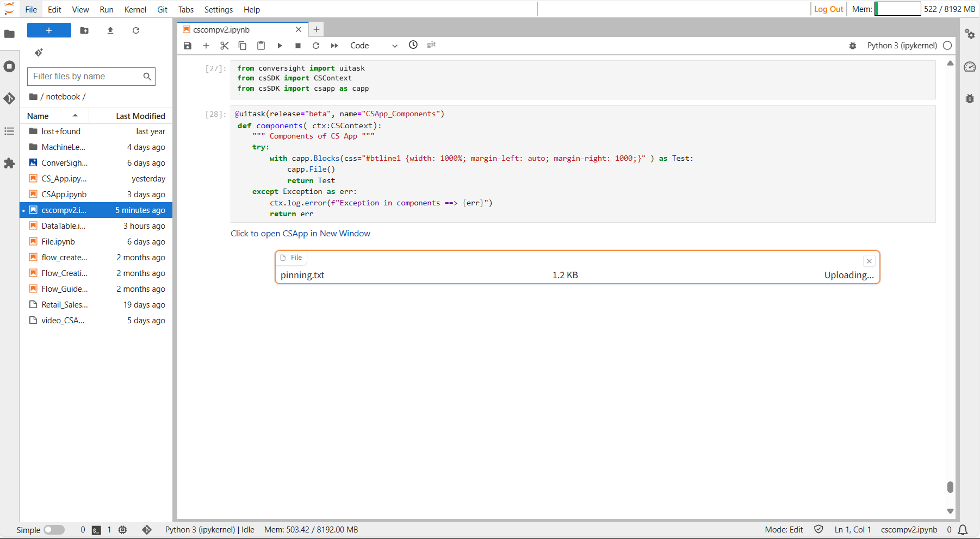The height and width of the screenshot is (539, 980).
Task: Open the cell type Code dropdown
Action: [374, 46]
